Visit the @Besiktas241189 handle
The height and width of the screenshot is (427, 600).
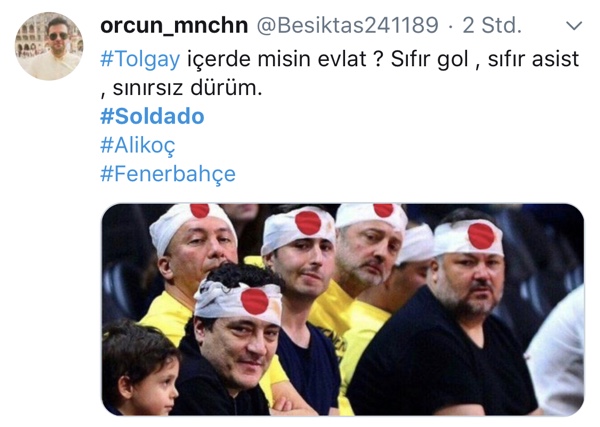[347, 26]
